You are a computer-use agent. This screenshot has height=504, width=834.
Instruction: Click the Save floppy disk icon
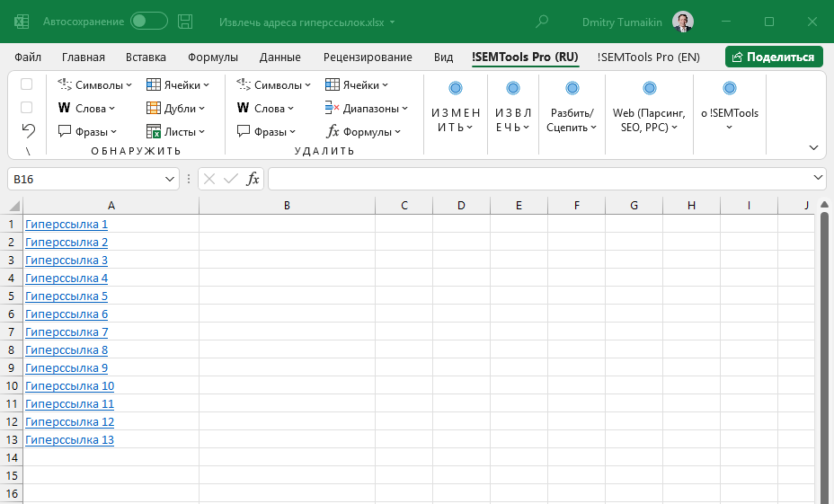click(x=185, y=22)
